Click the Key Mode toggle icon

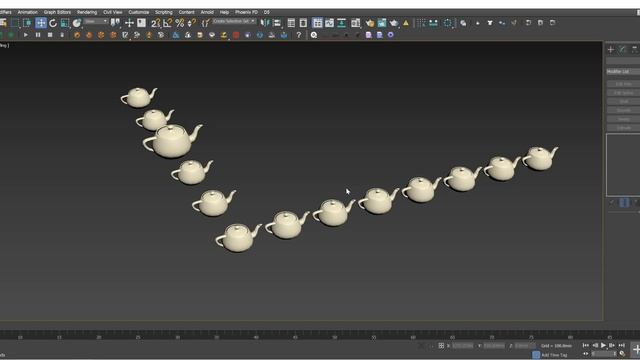[586, 354]
